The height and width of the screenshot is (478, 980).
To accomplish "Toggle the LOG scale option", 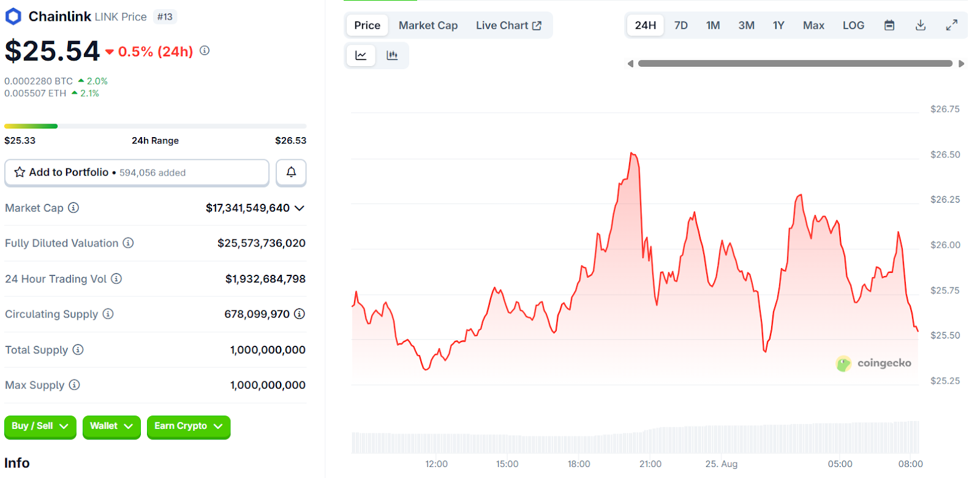I will 853,25.
